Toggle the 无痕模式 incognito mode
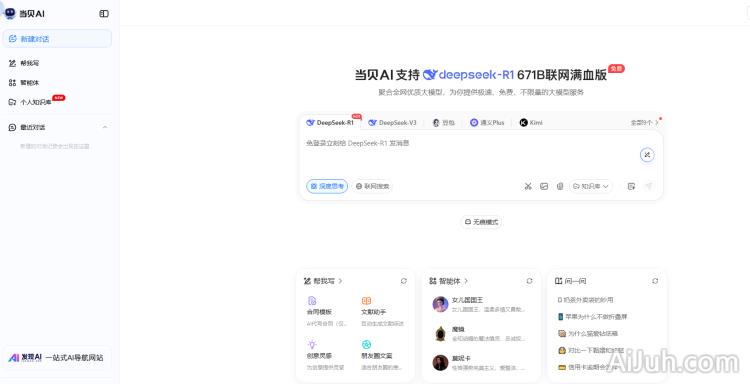Screen dimensions: 750x384 click(x=481, y=222)
